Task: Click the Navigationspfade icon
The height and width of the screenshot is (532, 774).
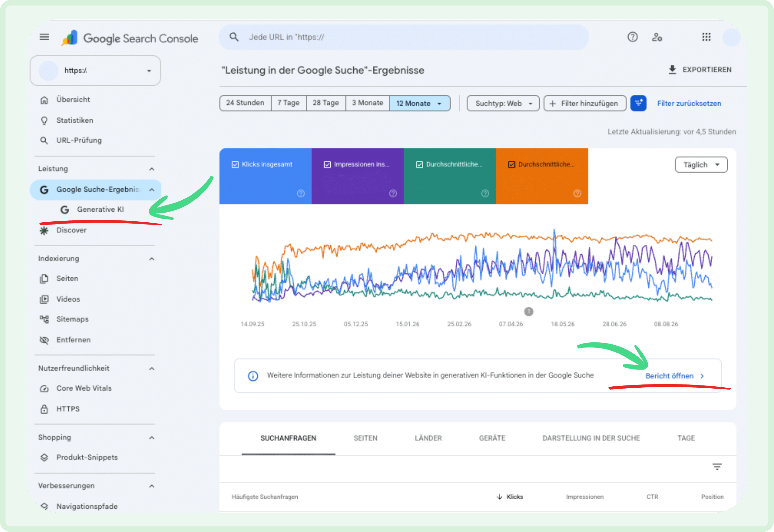Action: [44, 506]
